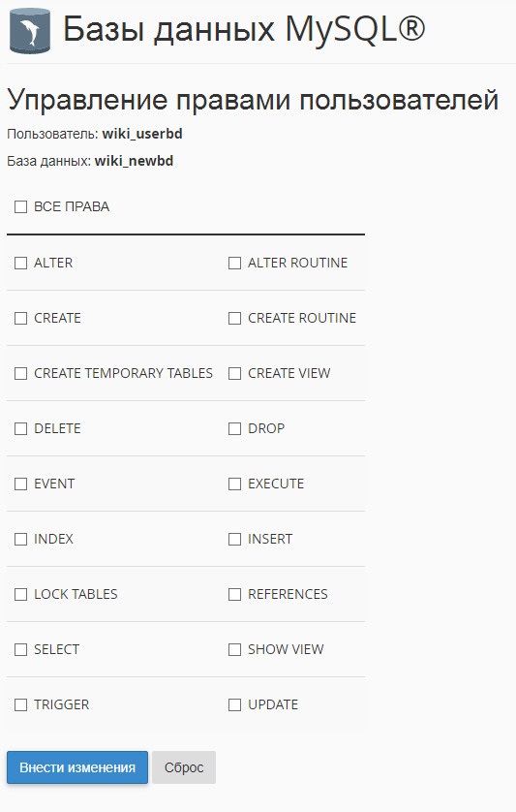
Task: Click the MySQL database dolphin icon
Action: pyautogui.click(x=30, y=31)
